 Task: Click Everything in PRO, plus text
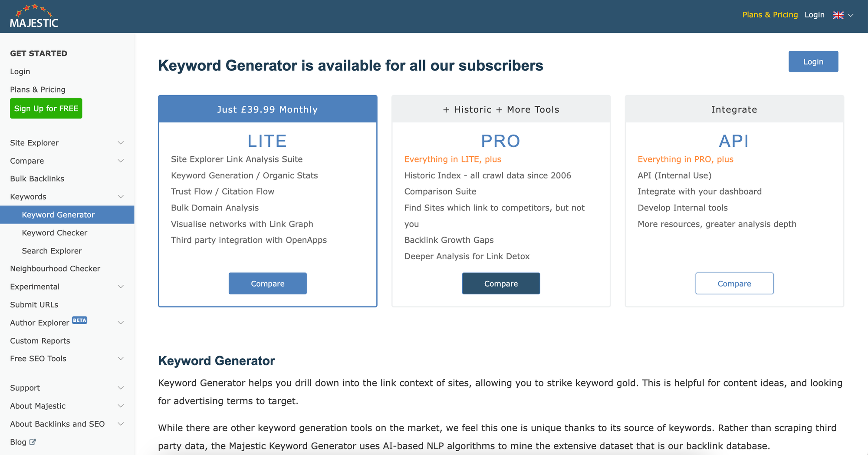[x=685, y=159]
